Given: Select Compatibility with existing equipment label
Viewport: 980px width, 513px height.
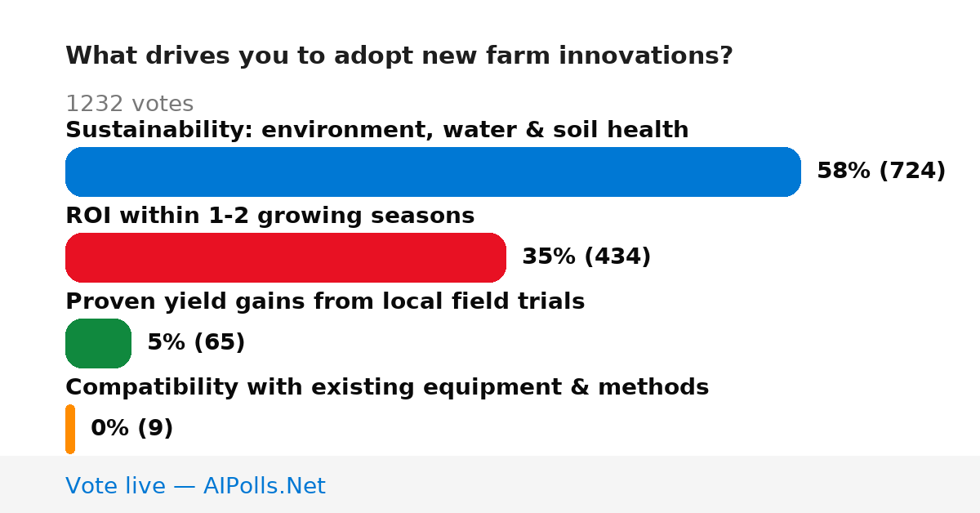Looking at the screenshot, I should point(387,387).
